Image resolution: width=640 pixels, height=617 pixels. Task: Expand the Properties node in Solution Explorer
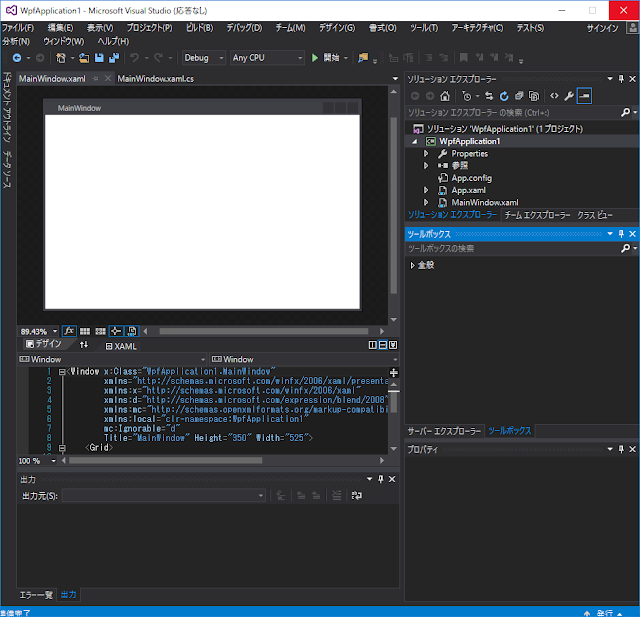(x=426, y=153)
